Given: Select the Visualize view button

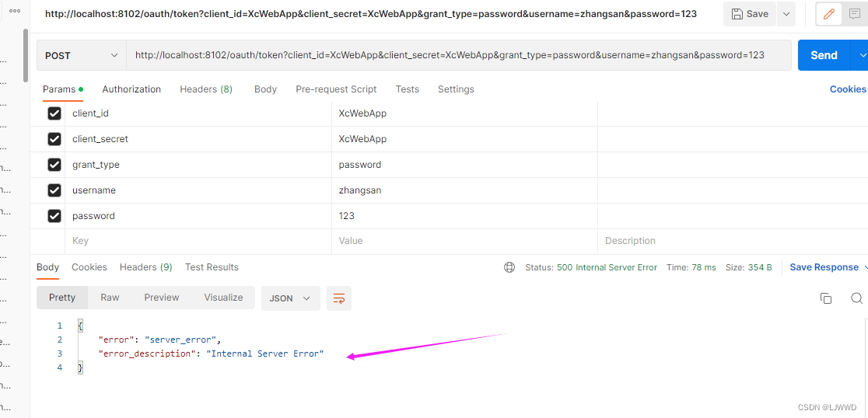Looking at the screenshot, I should (x=223, y=298).
